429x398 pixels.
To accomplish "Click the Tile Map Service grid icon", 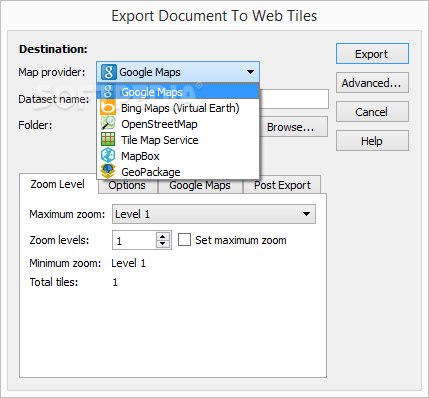I will pyautogui.click(x=108, y=140).
